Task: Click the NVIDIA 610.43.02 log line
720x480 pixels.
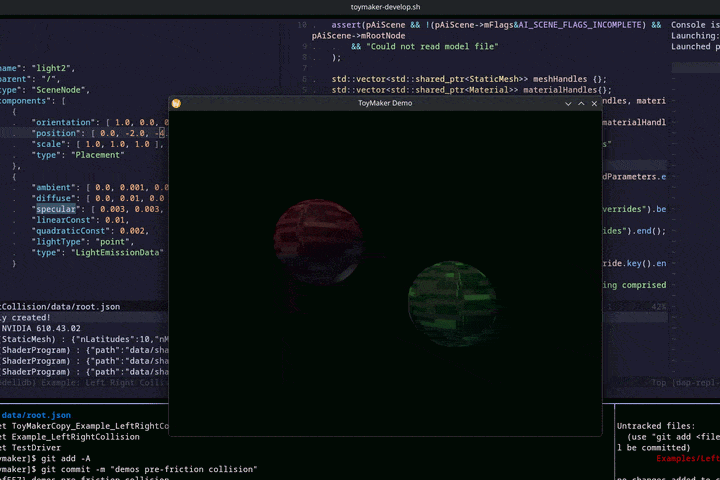Action: tap(41, 328)
